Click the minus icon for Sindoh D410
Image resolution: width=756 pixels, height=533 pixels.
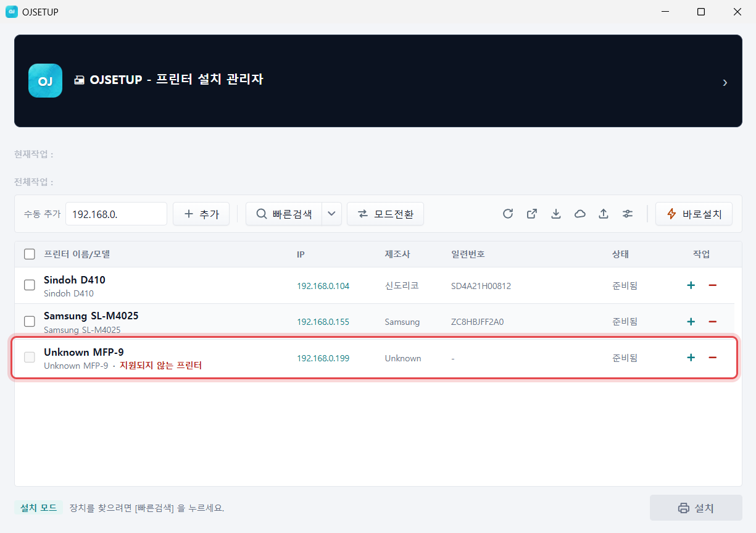712,285
